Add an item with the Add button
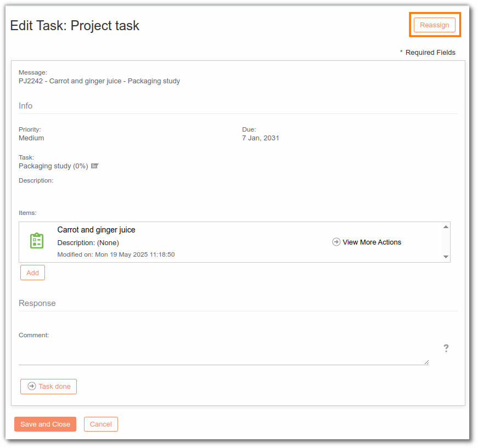 32,273
